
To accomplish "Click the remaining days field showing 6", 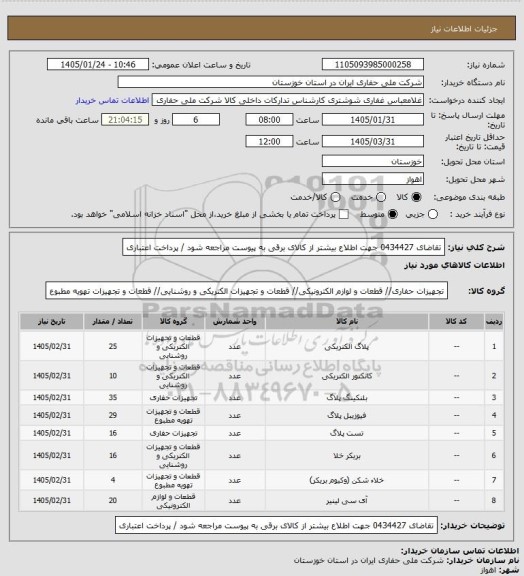I will click(196, 120).
